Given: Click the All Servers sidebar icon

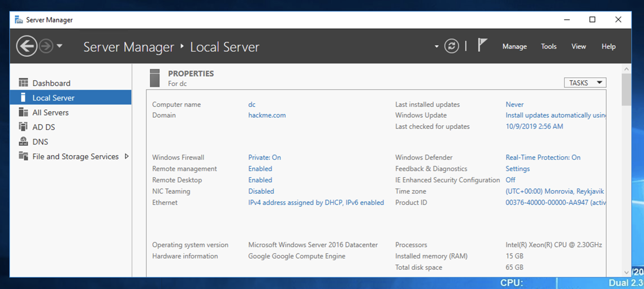Looking at the screenshot, I should point(23,112).
